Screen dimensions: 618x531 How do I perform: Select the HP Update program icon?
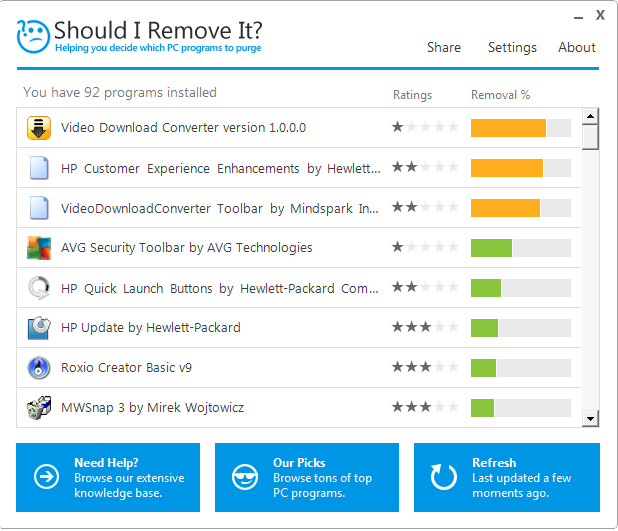(x=39, y=328)
